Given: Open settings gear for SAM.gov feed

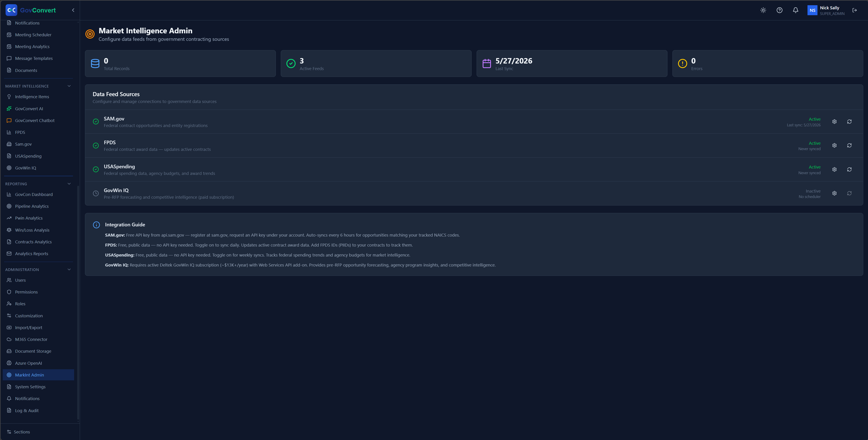Looking at the screenshot, I should [x=834, y=122].
